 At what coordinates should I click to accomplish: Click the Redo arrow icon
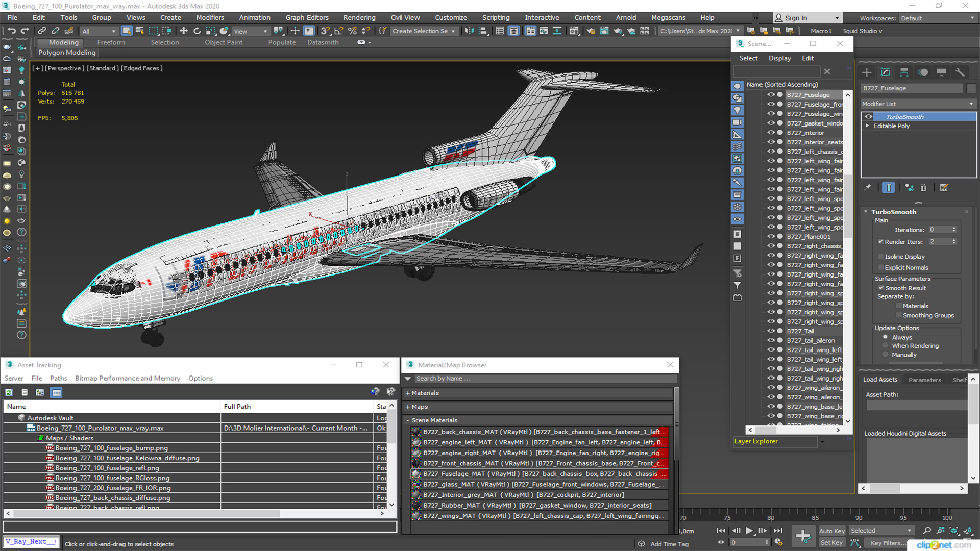[x=24, y=31]
